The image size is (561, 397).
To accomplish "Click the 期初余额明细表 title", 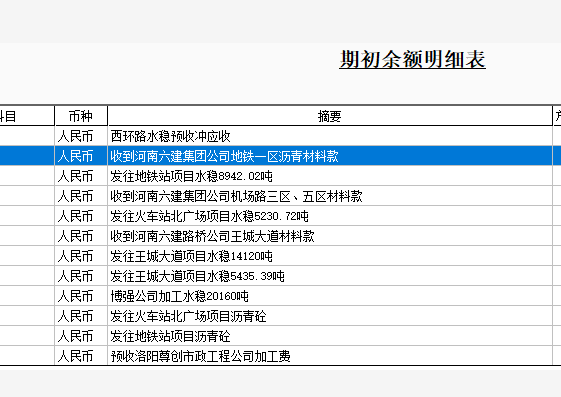I will (412, 59).
